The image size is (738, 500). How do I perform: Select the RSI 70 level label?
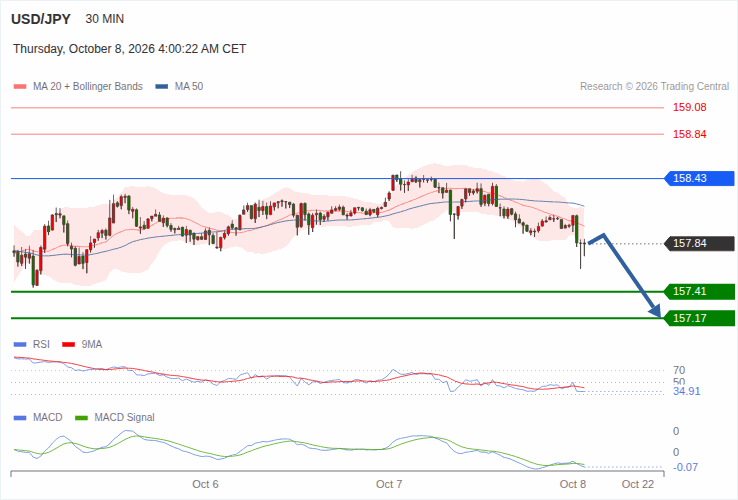(x=679, y=371)
